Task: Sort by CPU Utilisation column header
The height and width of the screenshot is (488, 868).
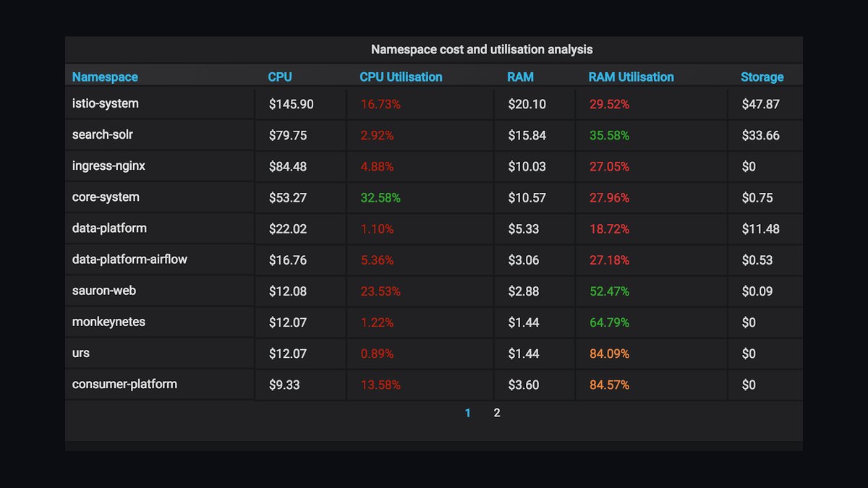Action: [401, 77]
